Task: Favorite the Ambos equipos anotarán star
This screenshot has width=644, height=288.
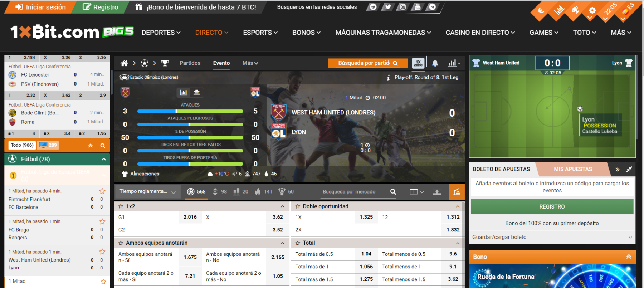Action: tap(121, 243)
